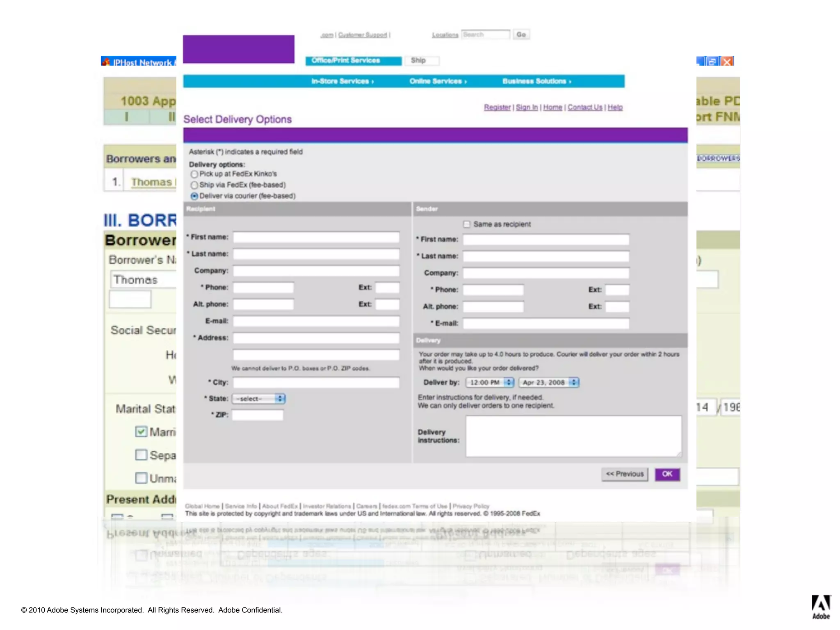Click the recipient Address first line field
The width and height of the screenshot is (840, 630).
click(x=316, y=338)
